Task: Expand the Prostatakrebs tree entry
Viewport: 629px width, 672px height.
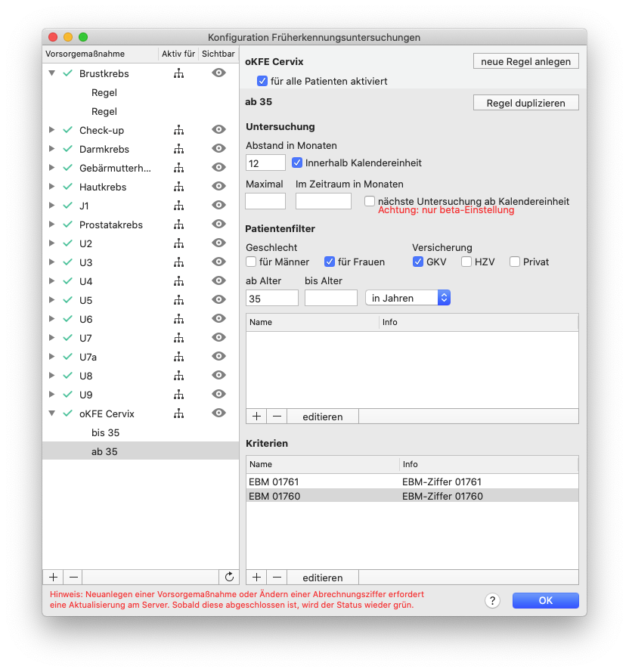Action: pyautogui.click(x=52, y=225)
